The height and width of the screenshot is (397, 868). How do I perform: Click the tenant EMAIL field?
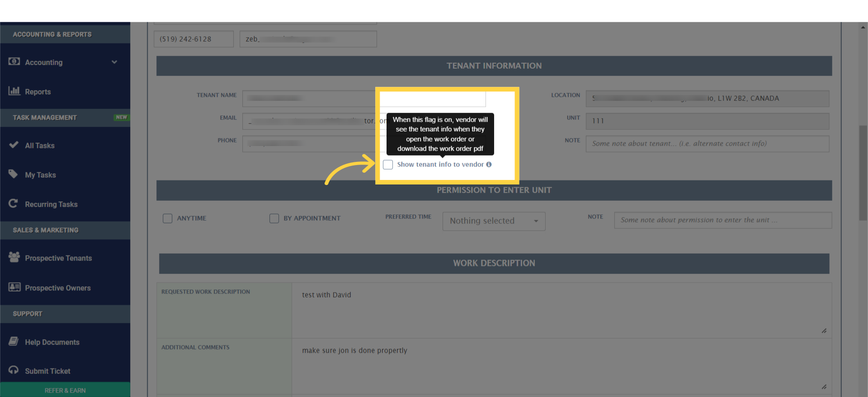pos(364,121)
